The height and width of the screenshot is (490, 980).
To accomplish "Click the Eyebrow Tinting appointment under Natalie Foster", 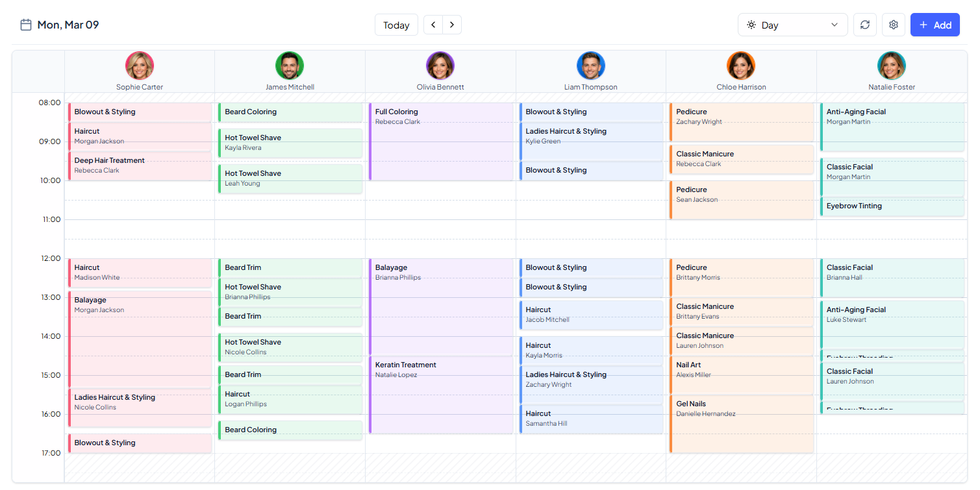I will (891, 206).
